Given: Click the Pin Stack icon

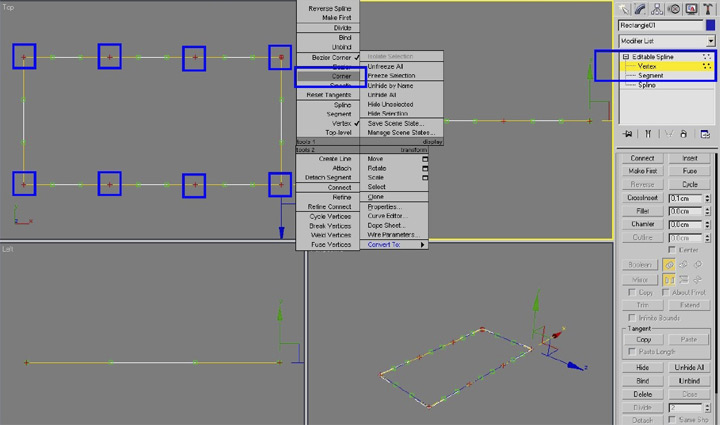Looking at the screenshot, I should click(628, 134).
